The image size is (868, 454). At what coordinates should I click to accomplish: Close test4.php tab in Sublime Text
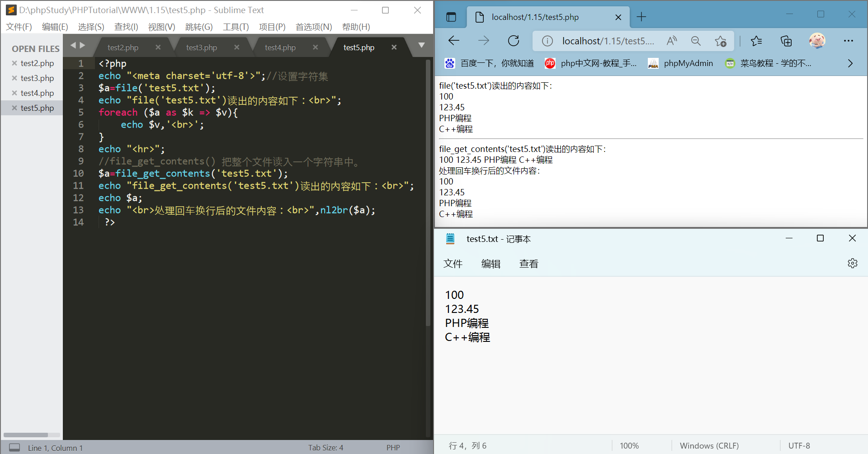click(x=315, y=47)
